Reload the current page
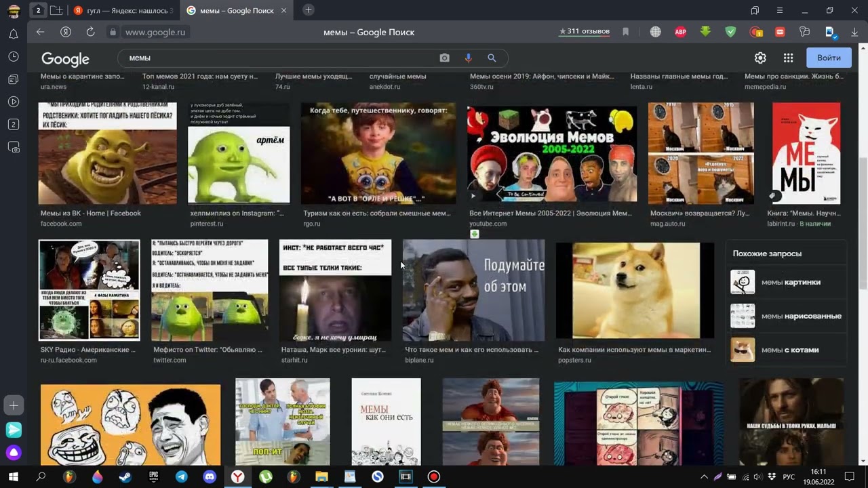Screen dimensions: 868x488 [x=90, y=32]
